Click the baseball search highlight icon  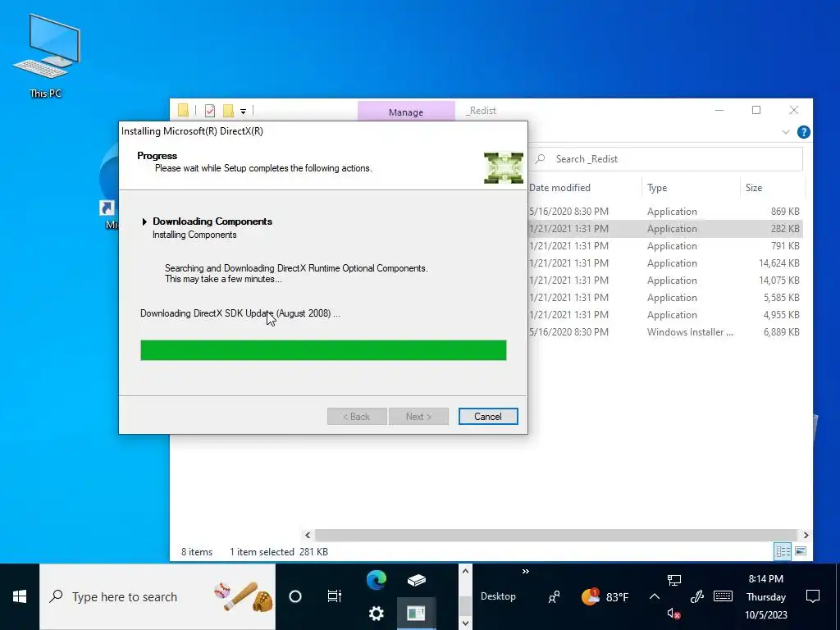(244, 597)
